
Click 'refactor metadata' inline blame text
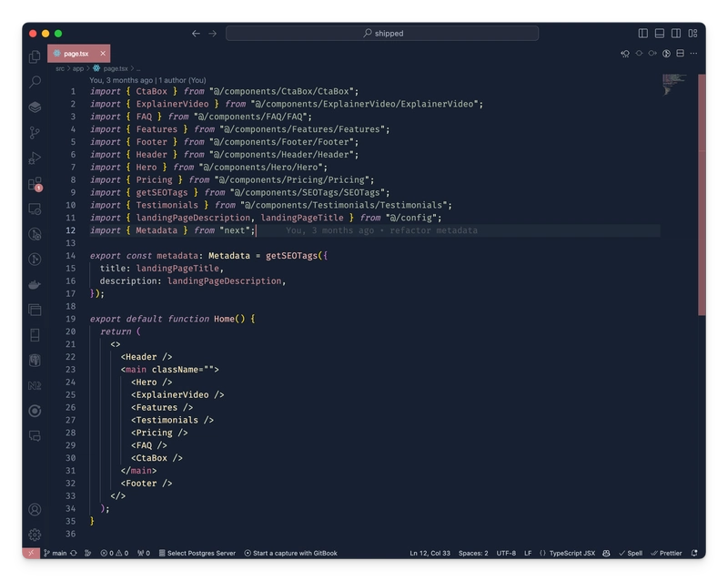point(433,230)
